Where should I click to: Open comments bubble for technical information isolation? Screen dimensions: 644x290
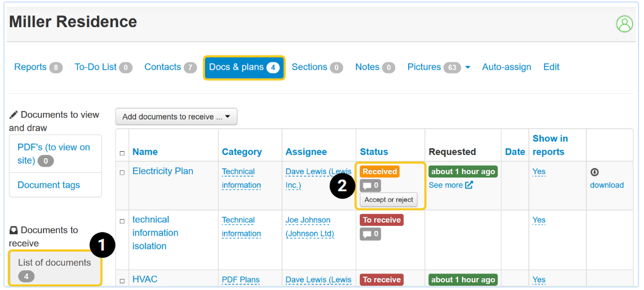(x=370, y=234)
